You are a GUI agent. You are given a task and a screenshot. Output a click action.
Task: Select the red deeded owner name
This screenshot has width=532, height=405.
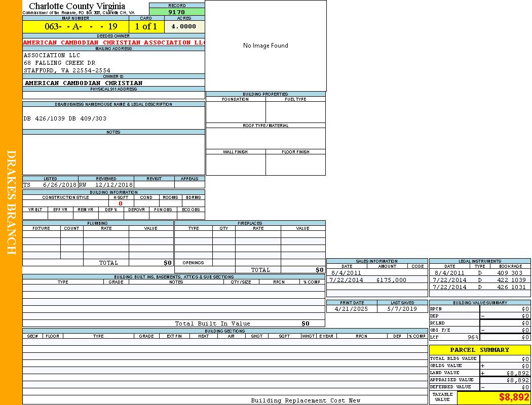pos(113,43)
